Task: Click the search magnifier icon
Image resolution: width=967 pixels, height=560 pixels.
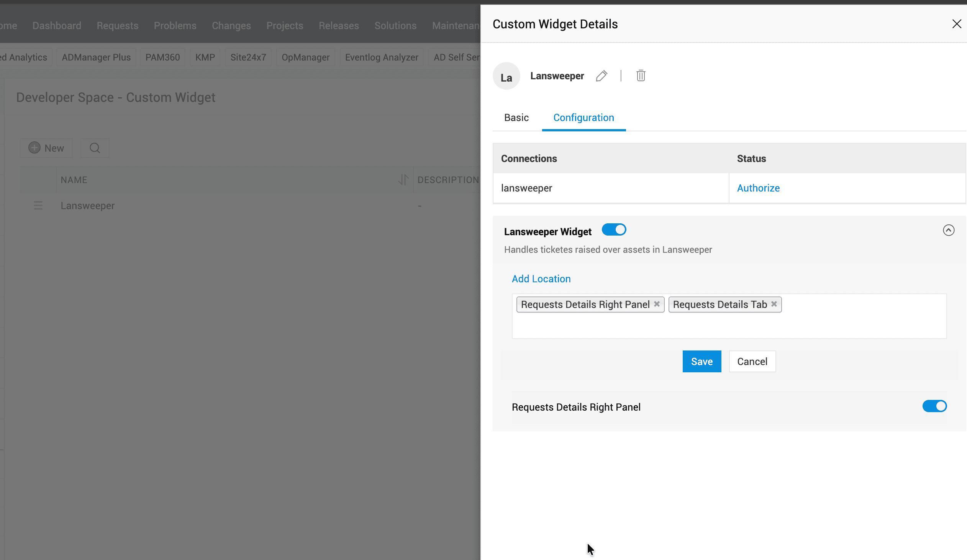Action: tap(95, 148)
